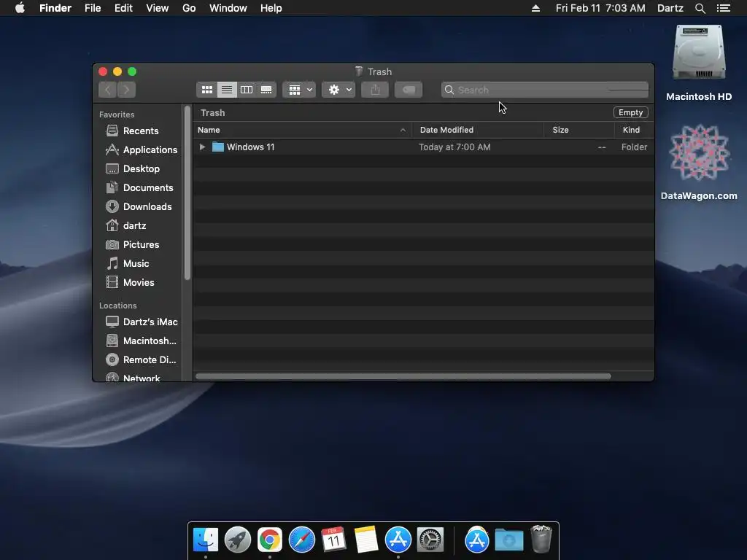Click the eject icon in menu bar

[x=535, y=8]
